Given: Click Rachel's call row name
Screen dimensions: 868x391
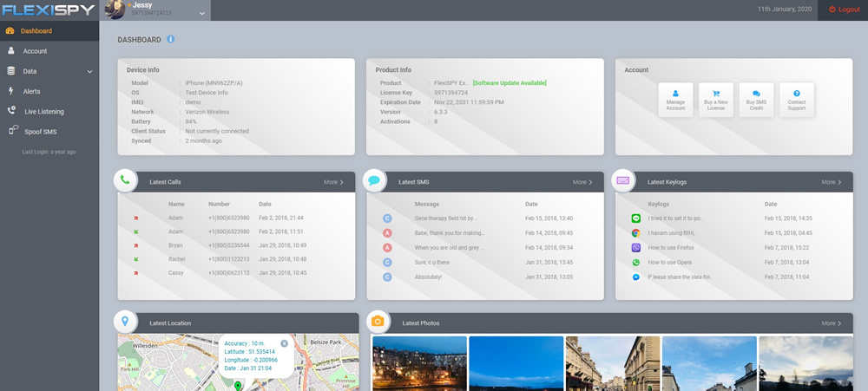Looking at the screenshot, I should 176,259.
